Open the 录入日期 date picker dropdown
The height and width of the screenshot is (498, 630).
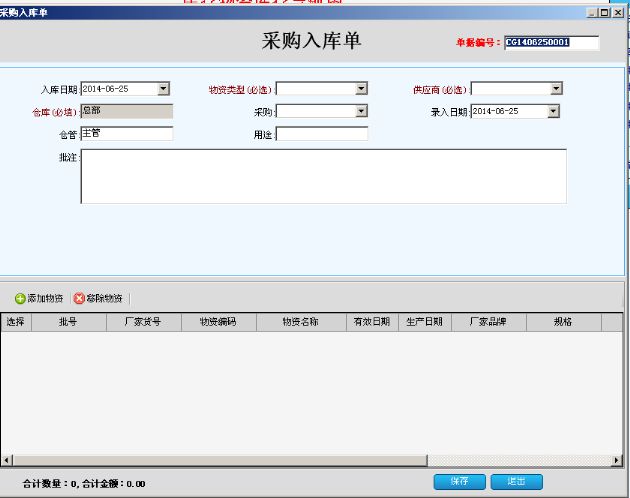click(x=553, y=111)
